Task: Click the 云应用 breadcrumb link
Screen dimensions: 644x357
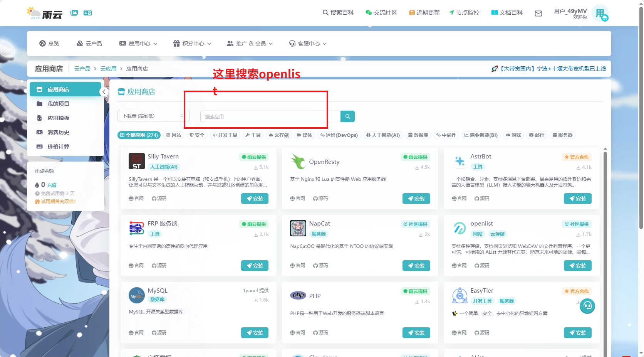Action: (x=108, y=69)
